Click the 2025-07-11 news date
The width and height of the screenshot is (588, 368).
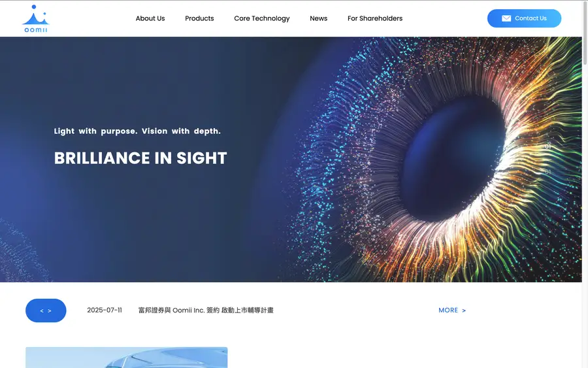tap(105, 310)
